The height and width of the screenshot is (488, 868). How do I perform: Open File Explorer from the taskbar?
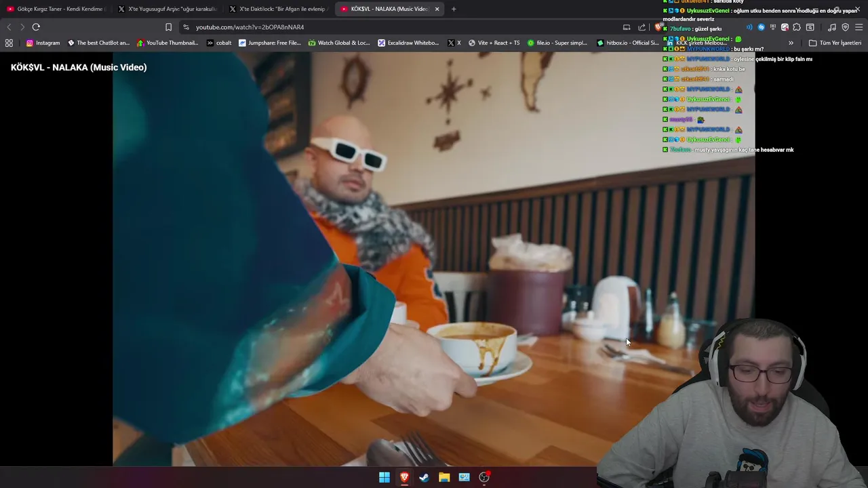(x=444, y=477)
